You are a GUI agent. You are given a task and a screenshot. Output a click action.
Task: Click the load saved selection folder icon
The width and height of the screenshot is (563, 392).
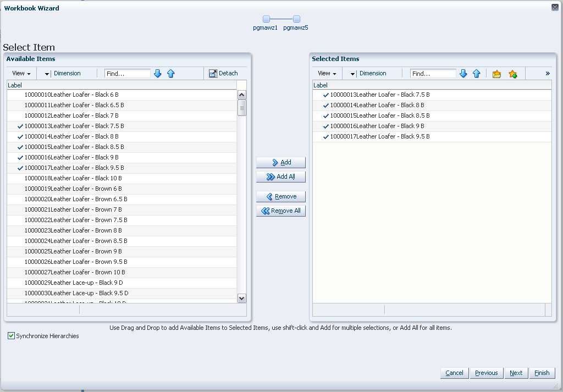pos(496,74)
